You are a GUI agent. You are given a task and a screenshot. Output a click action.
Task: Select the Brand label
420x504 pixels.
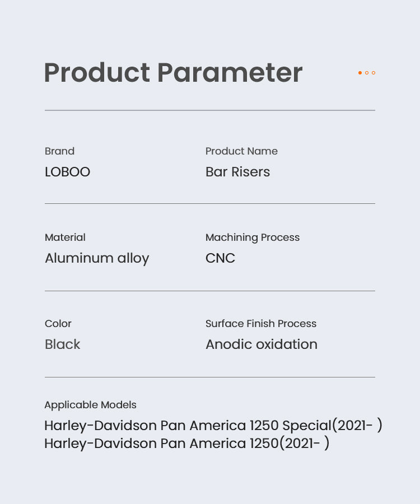click(59, 151)
